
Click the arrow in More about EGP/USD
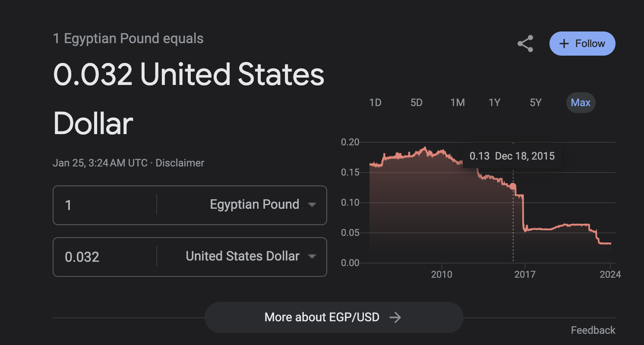395,317
